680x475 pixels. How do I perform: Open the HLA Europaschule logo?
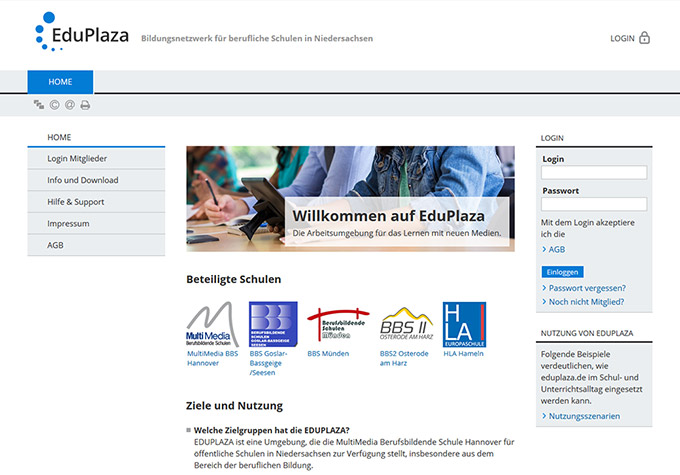coord(464,324)
